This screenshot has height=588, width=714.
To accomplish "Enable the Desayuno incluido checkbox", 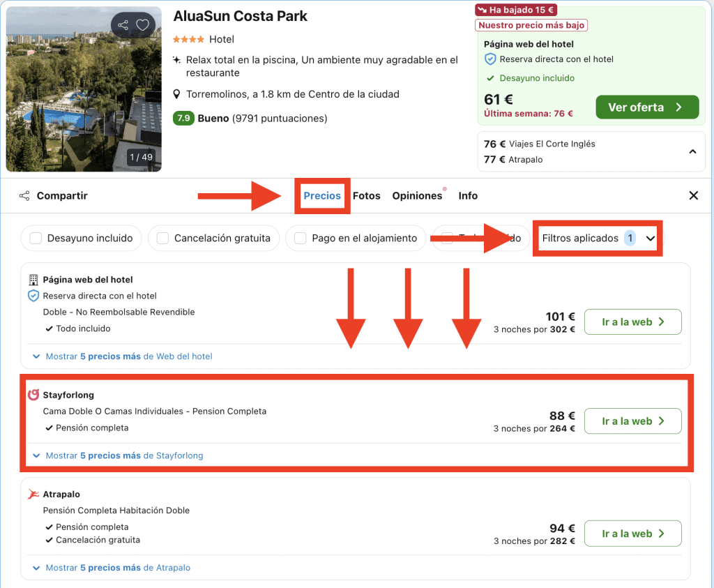I will click(35, 239).
